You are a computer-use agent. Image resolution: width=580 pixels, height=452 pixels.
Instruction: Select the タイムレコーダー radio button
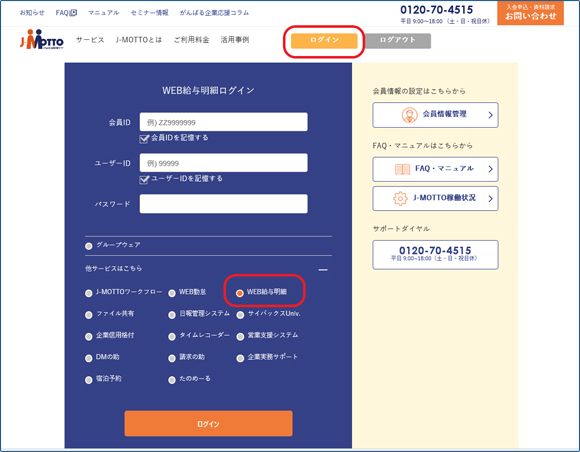(x=172, y=337)
